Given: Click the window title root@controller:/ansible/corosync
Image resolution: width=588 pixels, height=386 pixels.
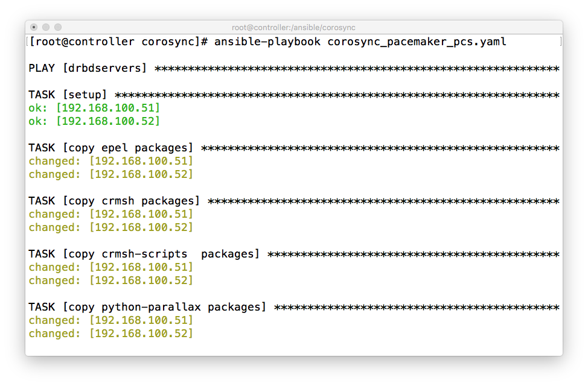Looking at the screenshot, I should [x=293, y=27].
